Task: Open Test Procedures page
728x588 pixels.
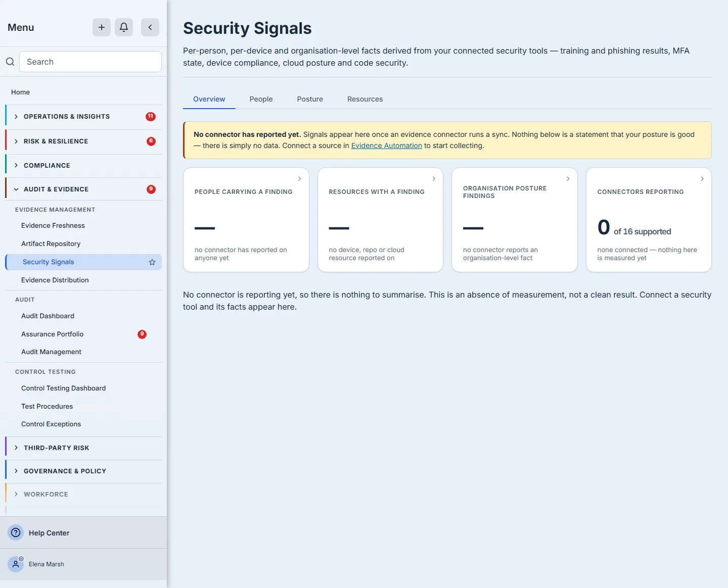Action: tap(47, 407)
